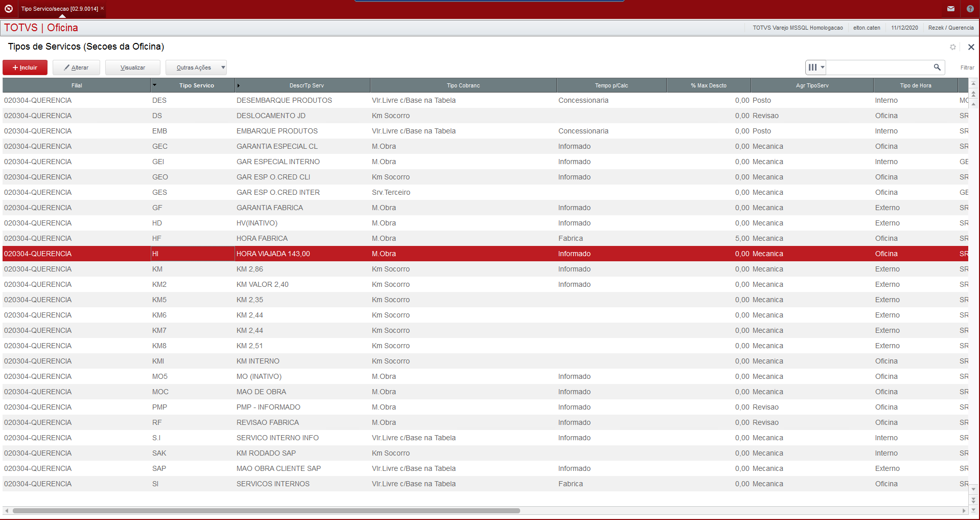Screen dimensions: 980x520
Task: Close the Tipos de Servicos screen
Action: pyautogui.click(x=971, y=47)
